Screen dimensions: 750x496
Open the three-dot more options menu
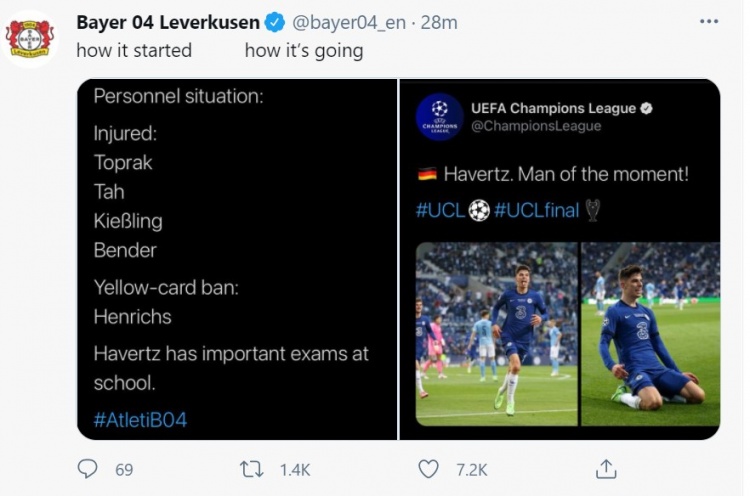pos(708,22)
